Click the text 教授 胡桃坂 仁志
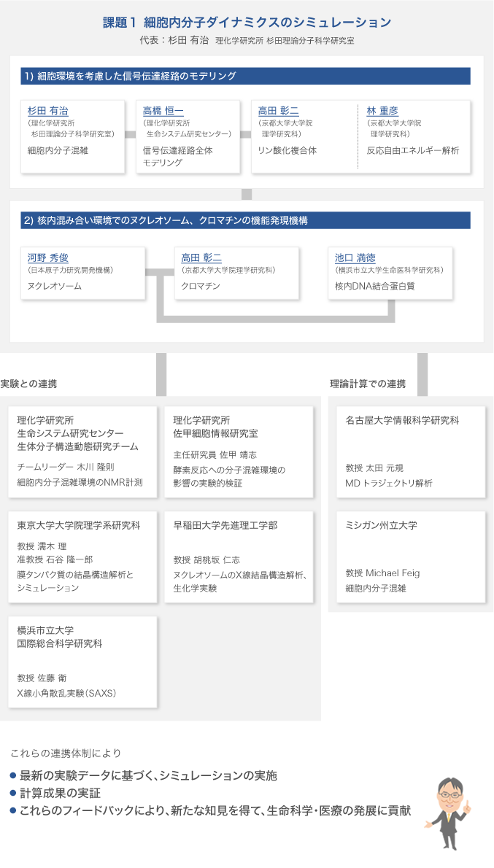494x868 pixels. (207, 560)
